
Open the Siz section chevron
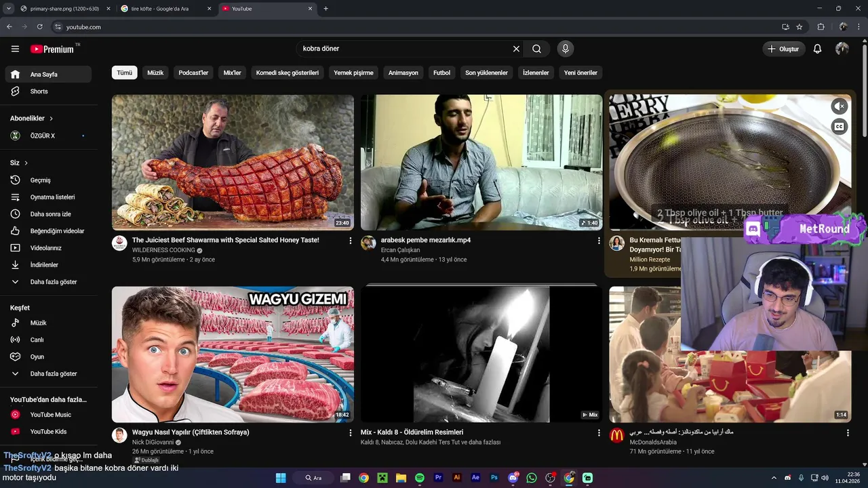pos(26,163)
